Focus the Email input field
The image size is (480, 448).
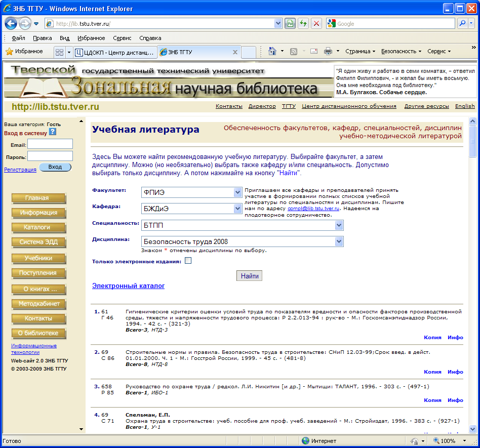pyautogui.click(x=50, y=144)
